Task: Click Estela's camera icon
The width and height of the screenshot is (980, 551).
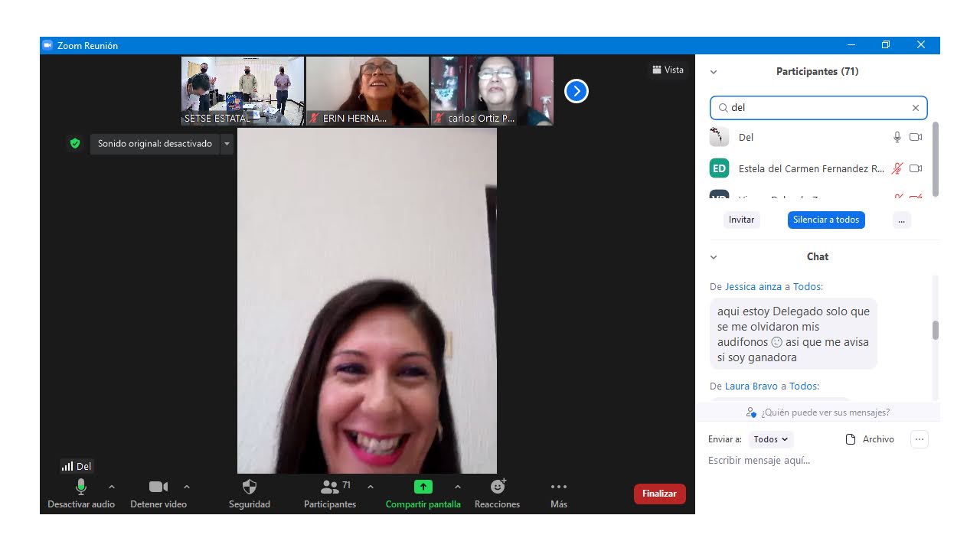Action: (x=916, y=168)
